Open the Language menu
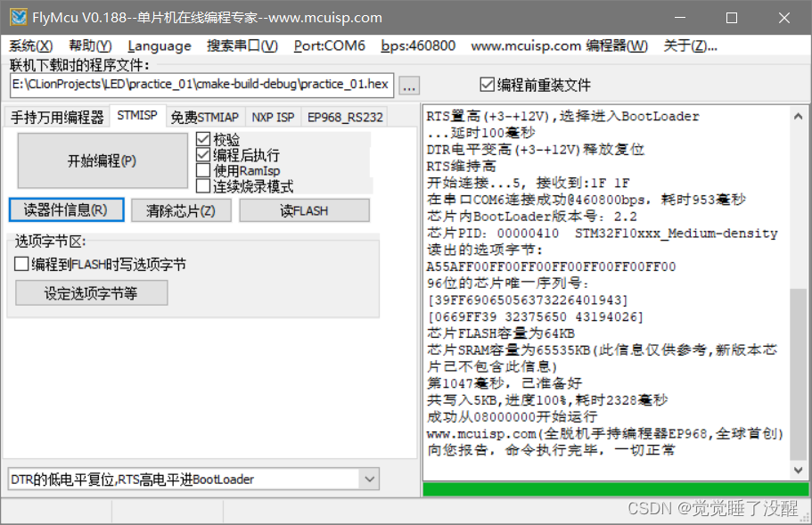The width and height of the screenshot is (812, 525). click(x=159, y=46)
